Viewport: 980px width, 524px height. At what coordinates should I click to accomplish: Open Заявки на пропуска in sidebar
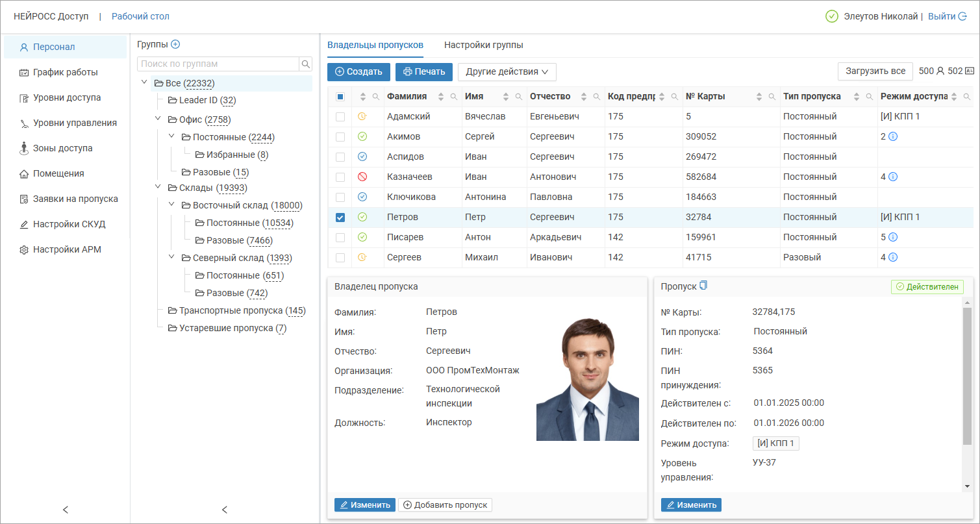click(75, 199)
